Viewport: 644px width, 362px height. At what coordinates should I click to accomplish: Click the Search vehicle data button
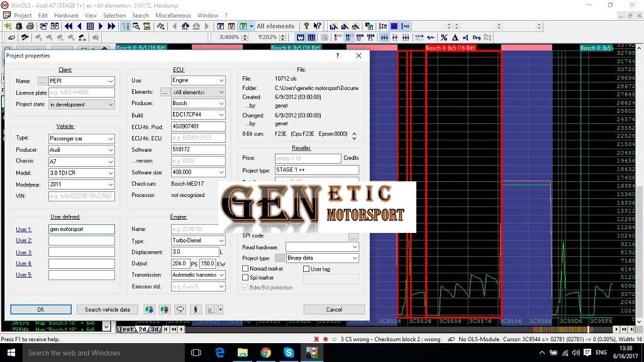pos(107,309)
